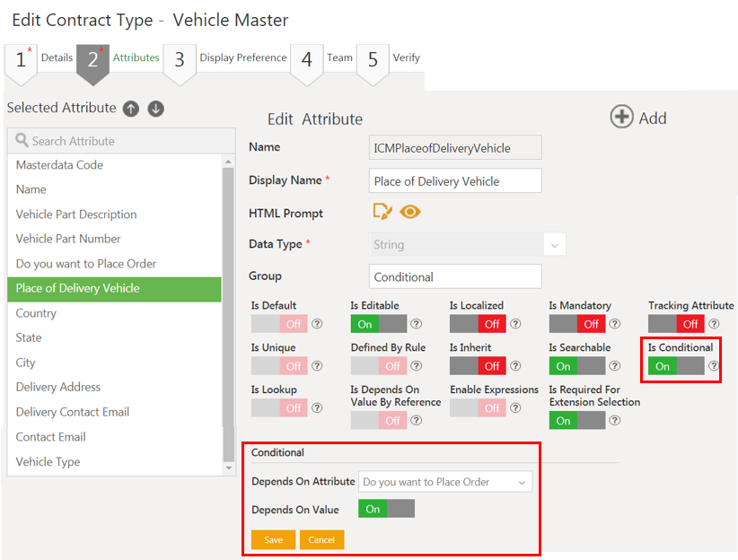Open the HTML Prompt edit icon

tap(382, 212)
